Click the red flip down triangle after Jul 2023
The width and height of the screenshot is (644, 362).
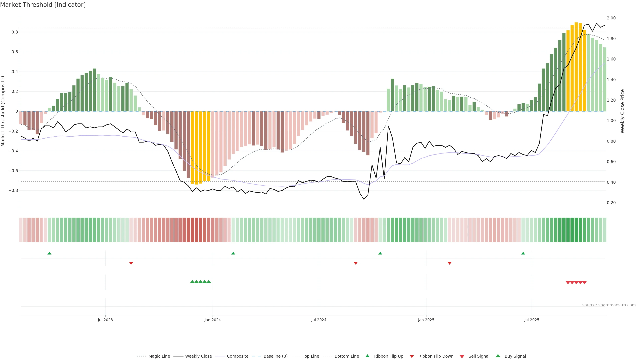pos(131,263)
